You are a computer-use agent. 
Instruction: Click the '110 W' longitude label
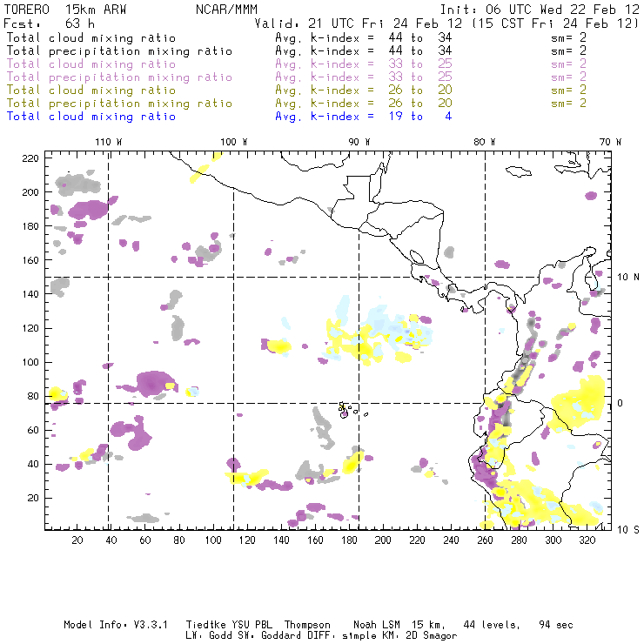(109, 142)
